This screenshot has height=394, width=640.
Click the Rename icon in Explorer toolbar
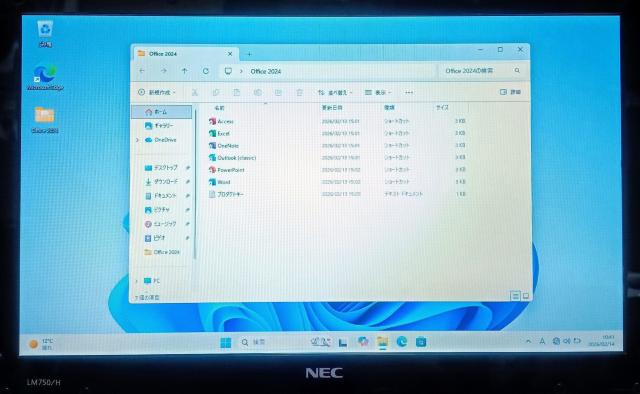(x=257, y=93)
